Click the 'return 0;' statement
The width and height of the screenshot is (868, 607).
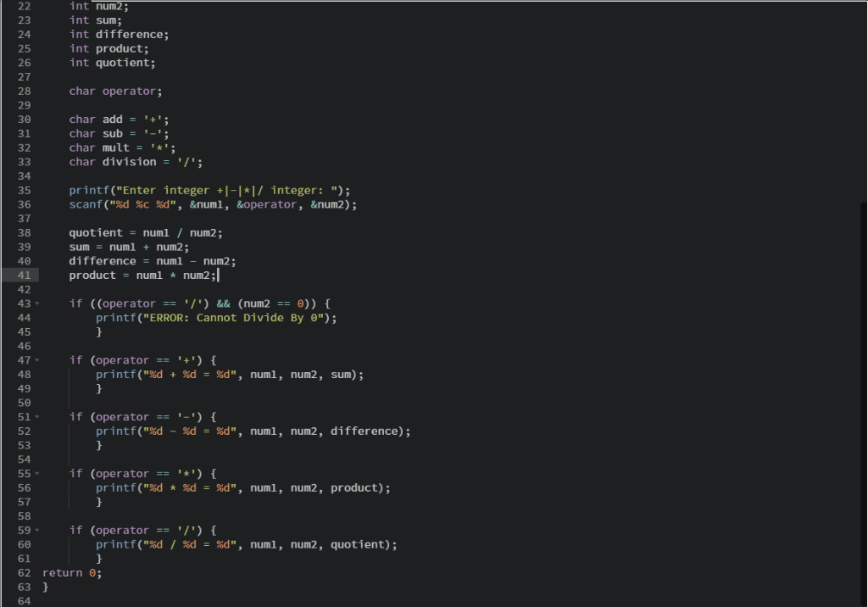click(72, 572)
